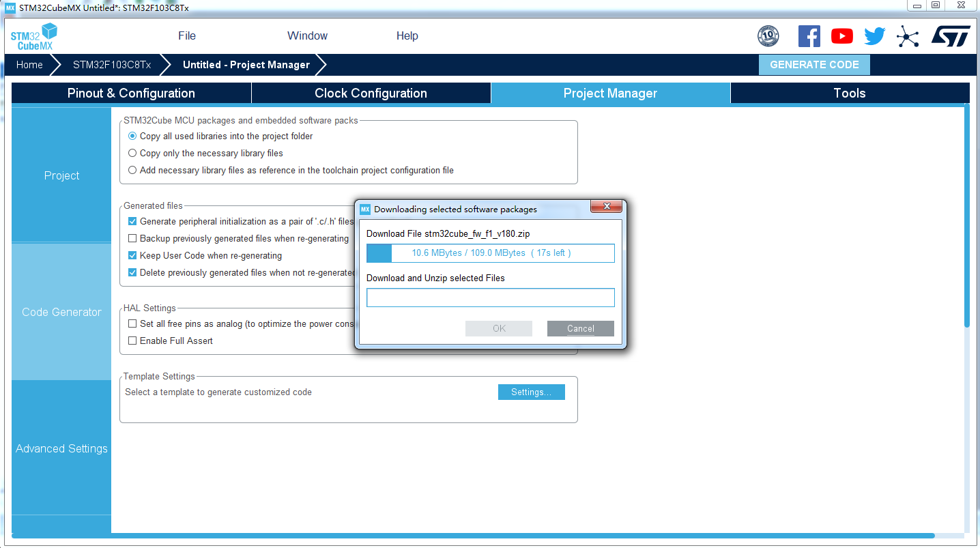Enable Full Assert checkbox
The image size is (980, 548).
132,341
